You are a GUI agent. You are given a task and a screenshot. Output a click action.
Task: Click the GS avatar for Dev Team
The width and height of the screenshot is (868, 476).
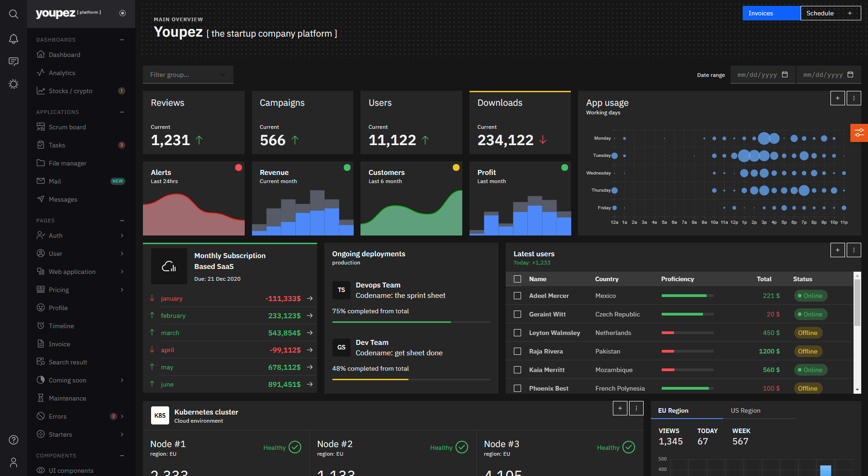(342, 347)
